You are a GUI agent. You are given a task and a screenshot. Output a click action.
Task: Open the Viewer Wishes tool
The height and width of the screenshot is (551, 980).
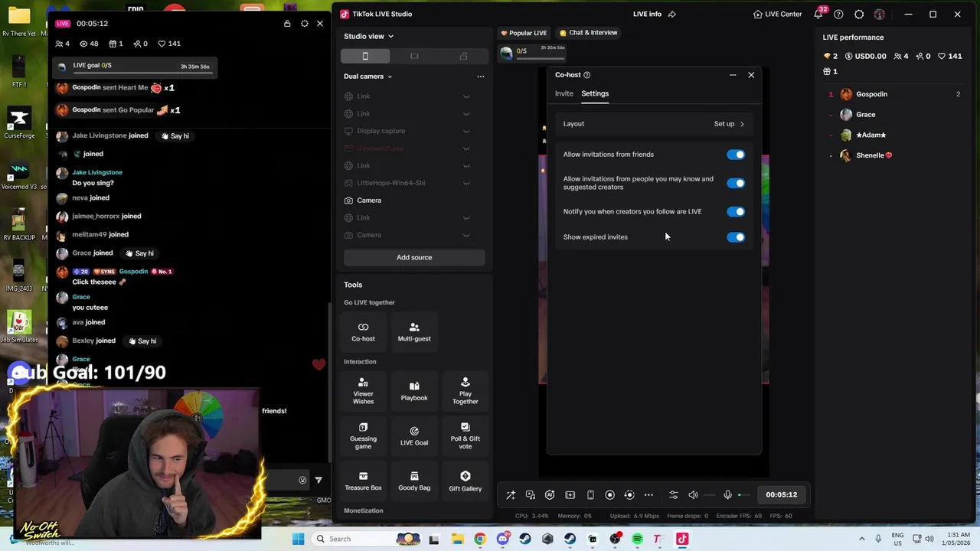tap(363, 390)
